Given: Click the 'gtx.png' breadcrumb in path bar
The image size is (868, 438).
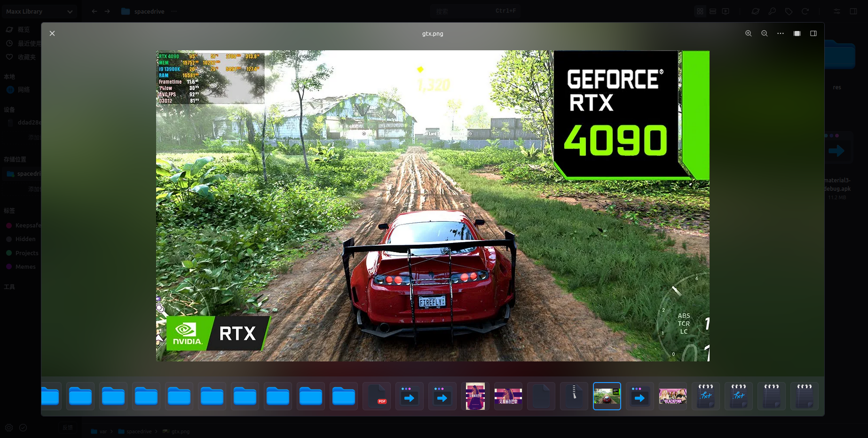Looking at the screenshot, I should click(x=176, y=431).
